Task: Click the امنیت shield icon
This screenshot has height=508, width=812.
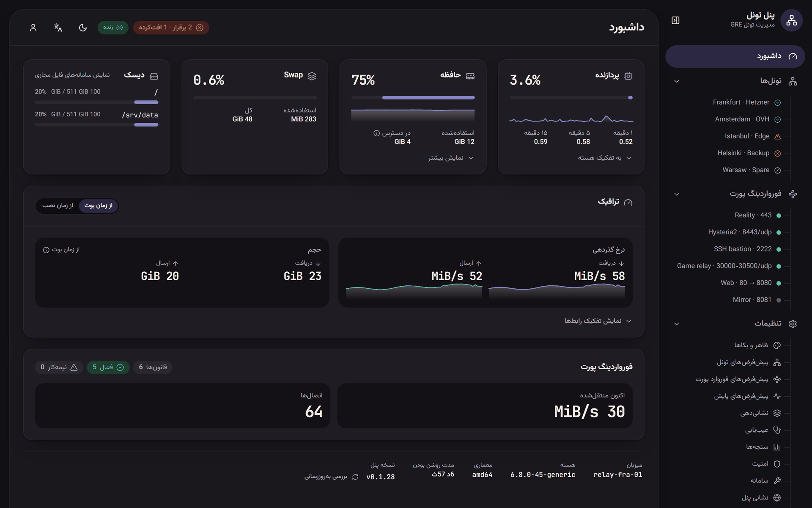Action: (777, 464)
